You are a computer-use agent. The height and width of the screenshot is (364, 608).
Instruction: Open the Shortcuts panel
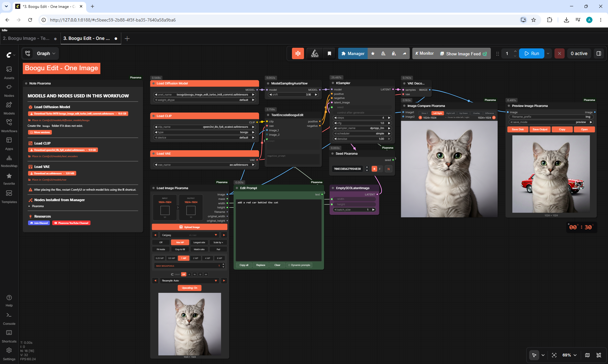[x=9, y=336]
